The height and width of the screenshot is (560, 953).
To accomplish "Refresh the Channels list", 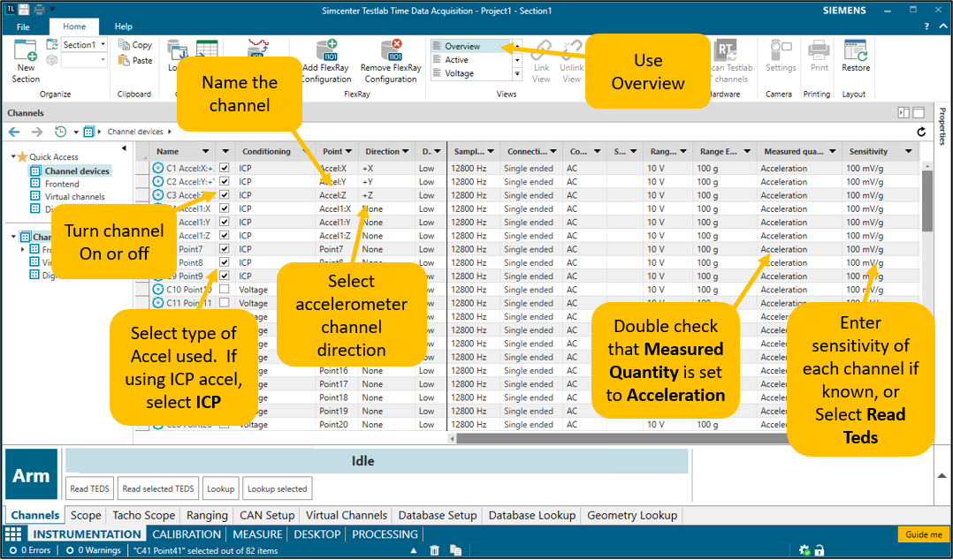I will tap(921, 132).
